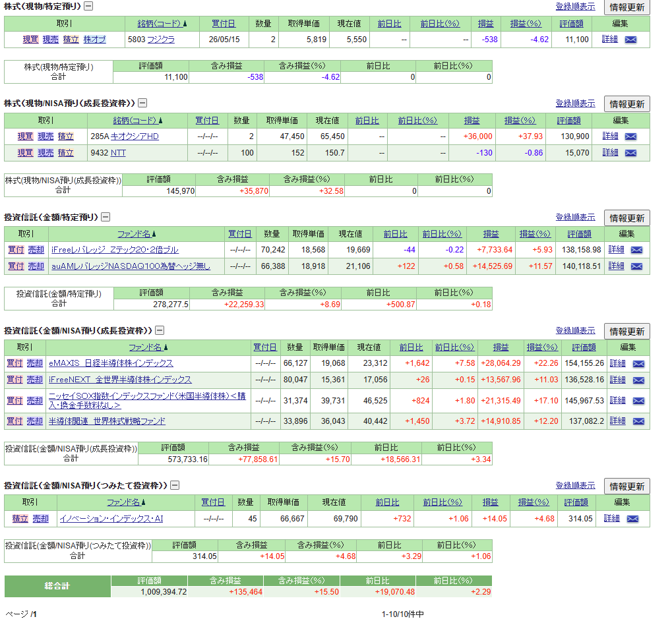
Task: Collapse the 株式(現物/NISA預り(成長投資枠)) section
Action: point(142,103)
